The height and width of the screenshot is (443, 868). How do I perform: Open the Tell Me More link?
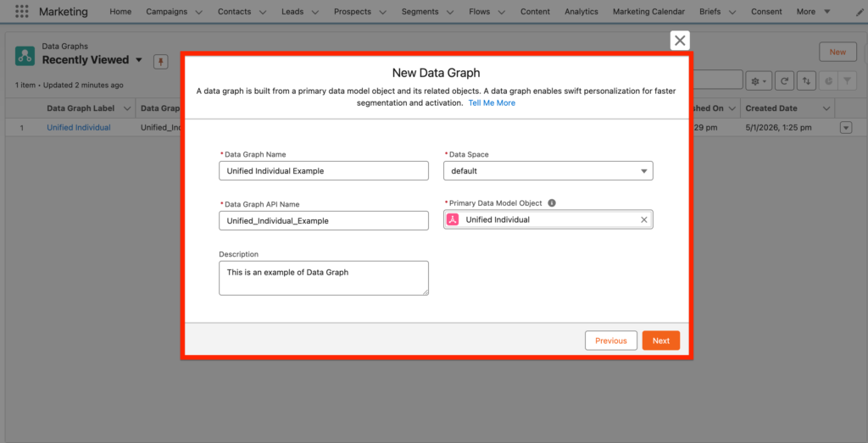492,103
